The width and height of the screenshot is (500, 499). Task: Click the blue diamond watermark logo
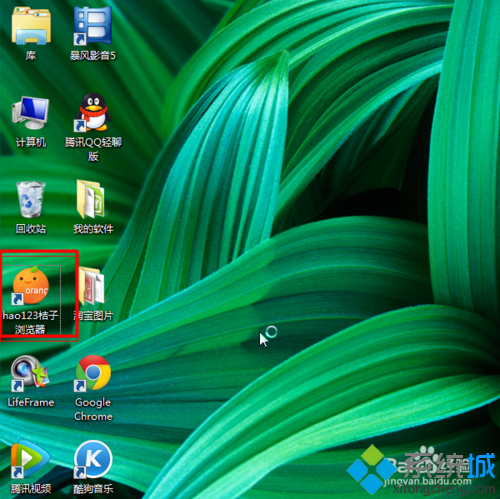click(372, 469)
